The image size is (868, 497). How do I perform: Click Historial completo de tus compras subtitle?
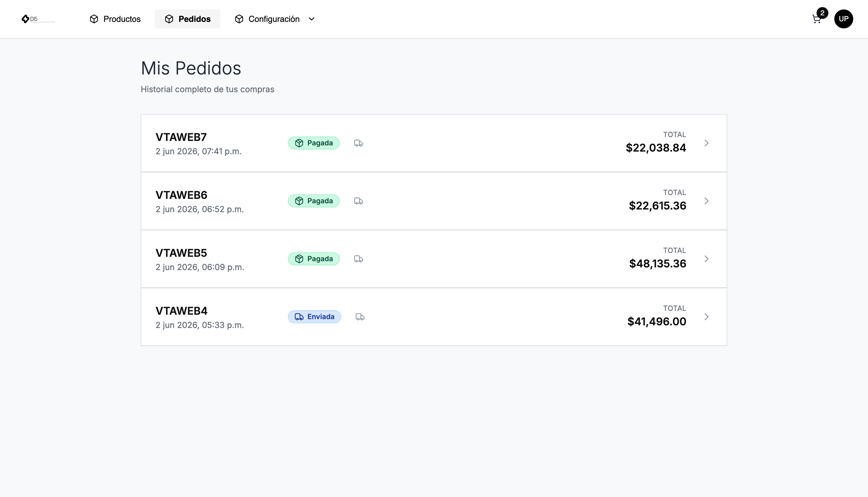(x=207, y=90)
